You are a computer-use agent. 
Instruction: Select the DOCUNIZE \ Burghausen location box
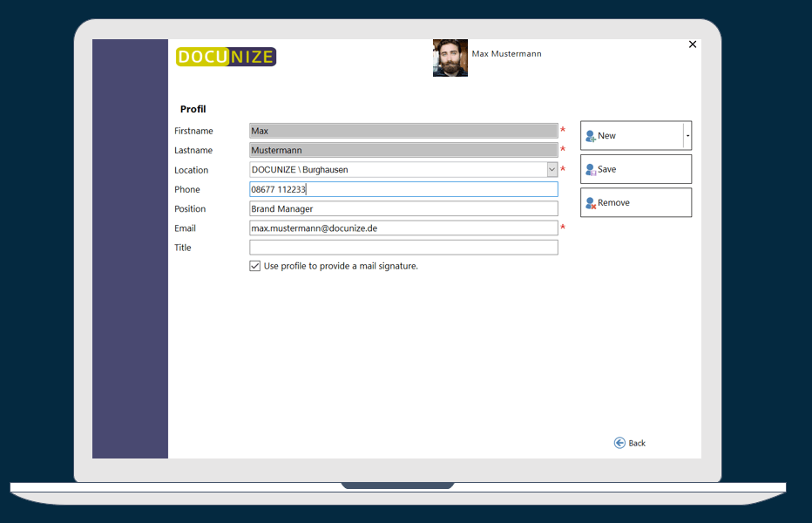397,170
